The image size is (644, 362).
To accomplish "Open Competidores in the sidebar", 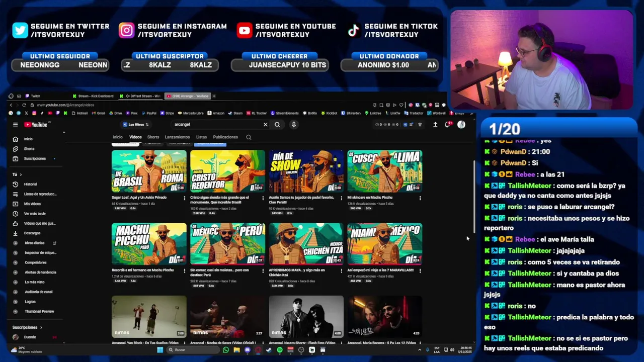I will pos(35,262).
